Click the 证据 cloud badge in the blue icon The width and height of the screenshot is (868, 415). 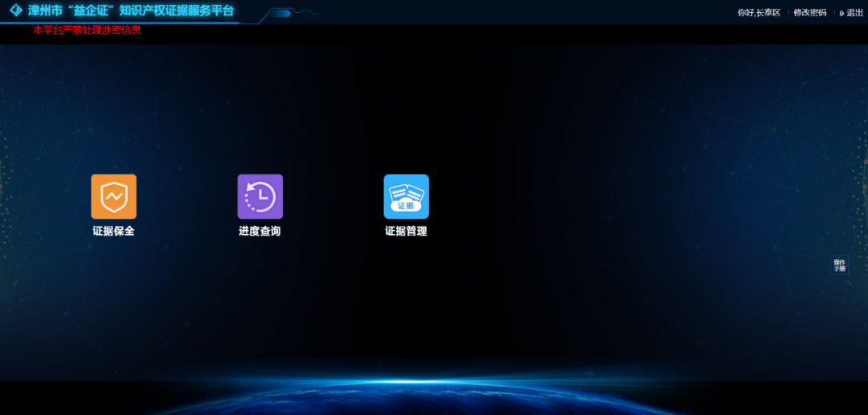[x=406, y=206]
